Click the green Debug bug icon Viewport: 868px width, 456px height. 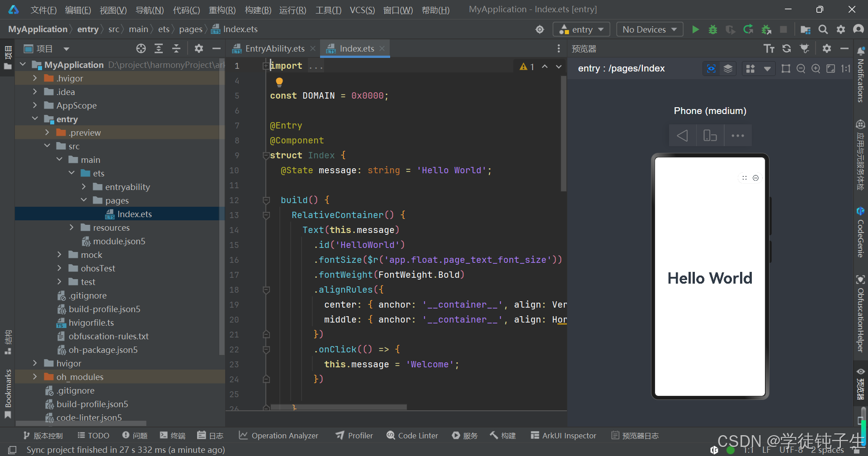point(713,29)
